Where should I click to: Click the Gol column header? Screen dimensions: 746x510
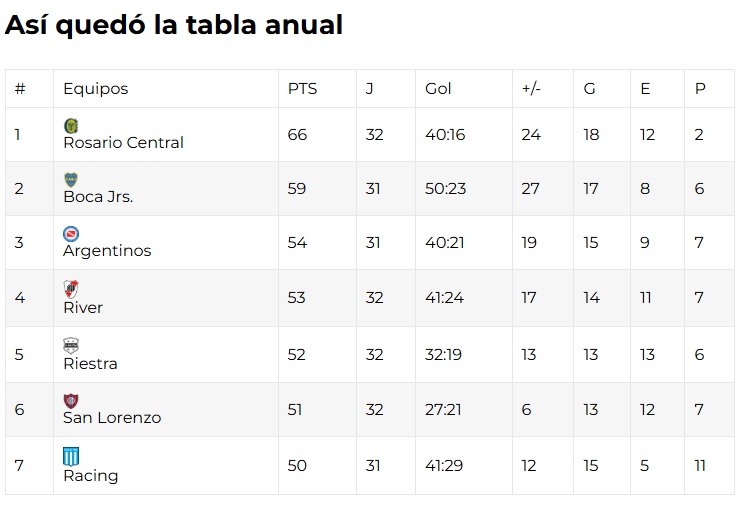[x=438, y=89]
